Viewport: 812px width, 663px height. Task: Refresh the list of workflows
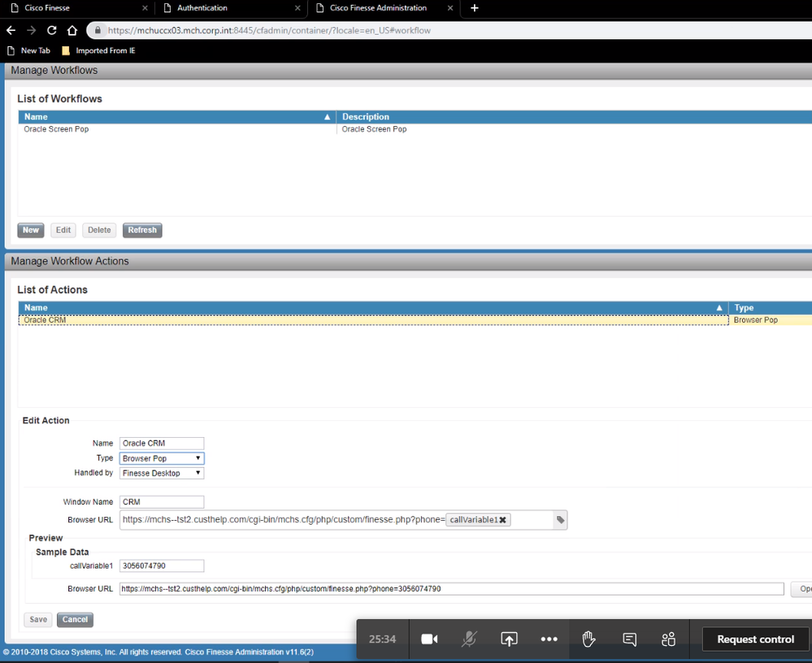[x=142, y=230]
